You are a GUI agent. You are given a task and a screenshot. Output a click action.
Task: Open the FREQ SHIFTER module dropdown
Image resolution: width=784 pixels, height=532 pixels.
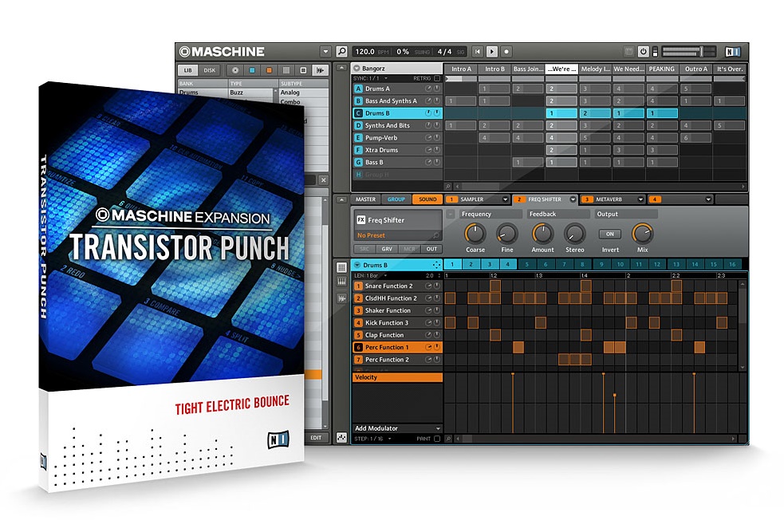pos(573,199)
